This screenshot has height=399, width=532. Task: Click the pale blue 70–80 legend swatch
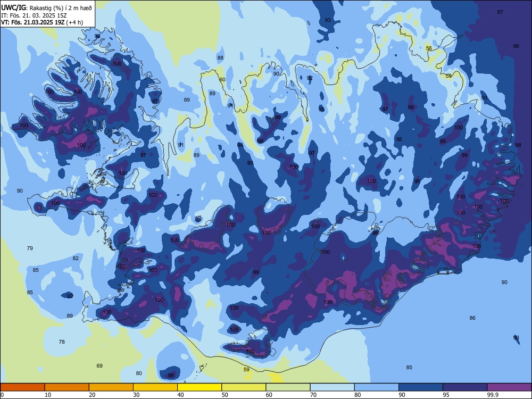point(332,387)
